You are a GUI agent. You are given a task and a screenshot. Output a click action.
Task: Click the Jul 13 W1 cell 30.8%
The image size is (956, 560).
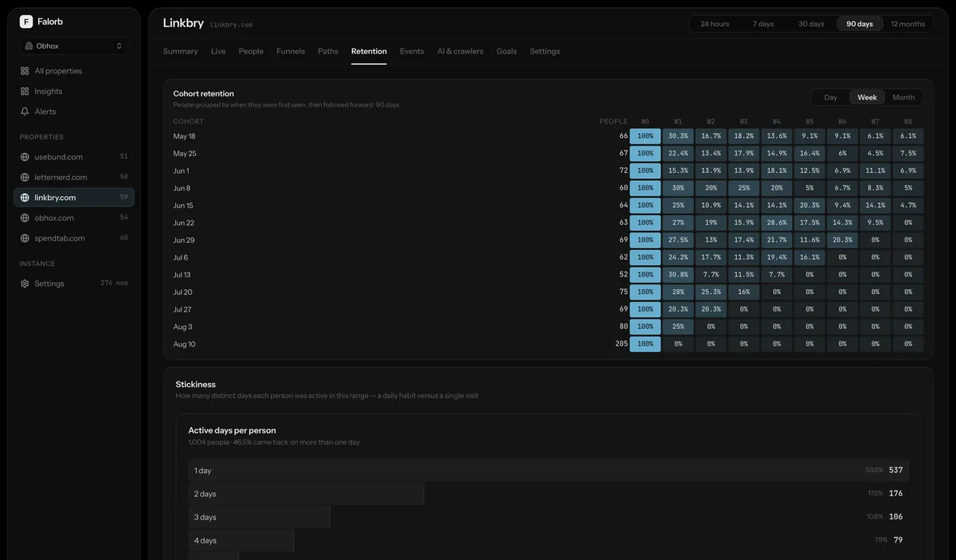click(678, 275)
